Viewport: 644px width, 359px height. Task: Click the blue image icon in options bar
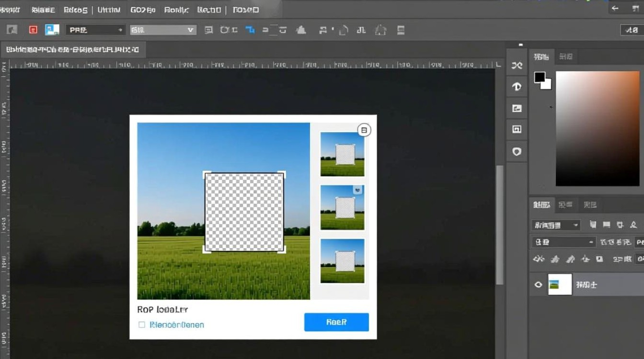click(52, 30)
